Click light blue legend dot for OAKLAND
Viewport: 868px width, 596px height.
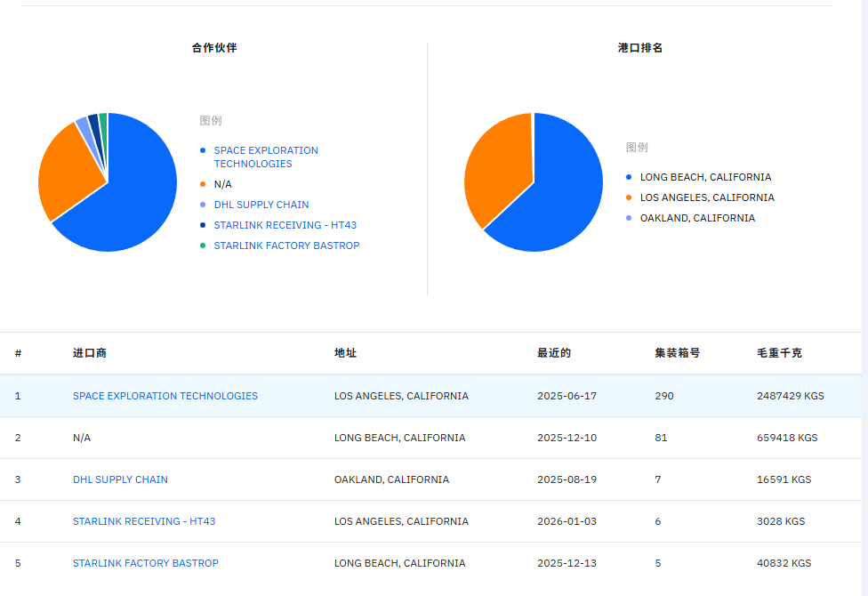629,218
